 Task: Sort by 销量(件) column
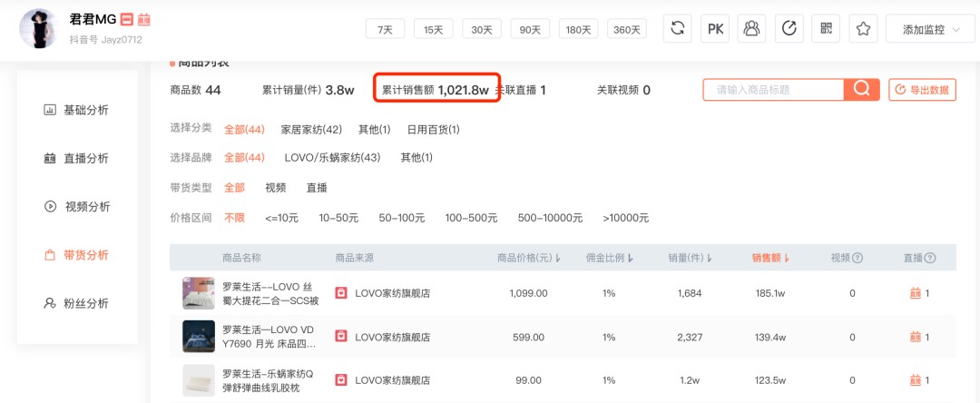(690, 258)
